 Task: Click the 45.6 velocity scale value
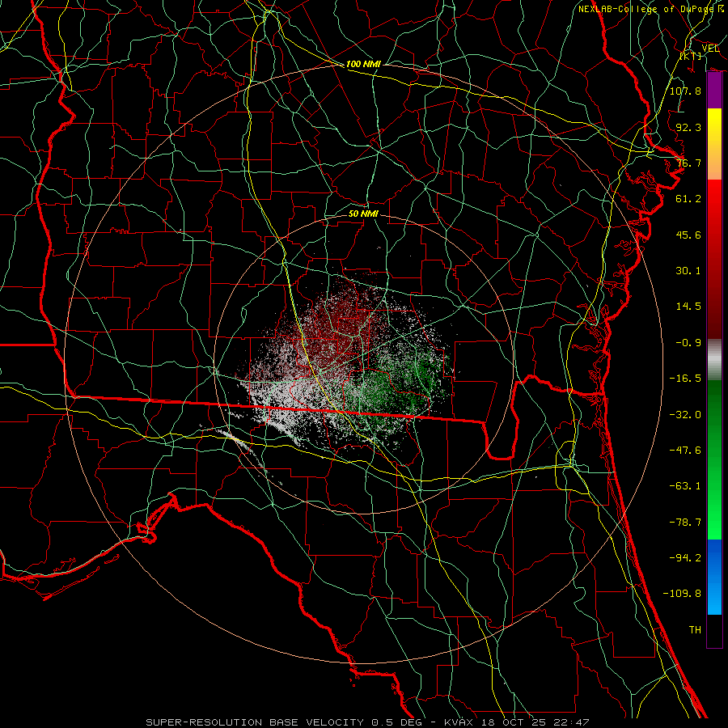click(x=688, y=235)
